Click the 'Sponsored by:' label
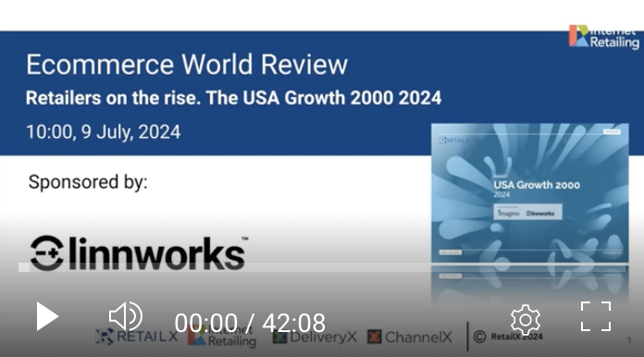Viewport: 644px width, 357px height. tap(88, 182)
